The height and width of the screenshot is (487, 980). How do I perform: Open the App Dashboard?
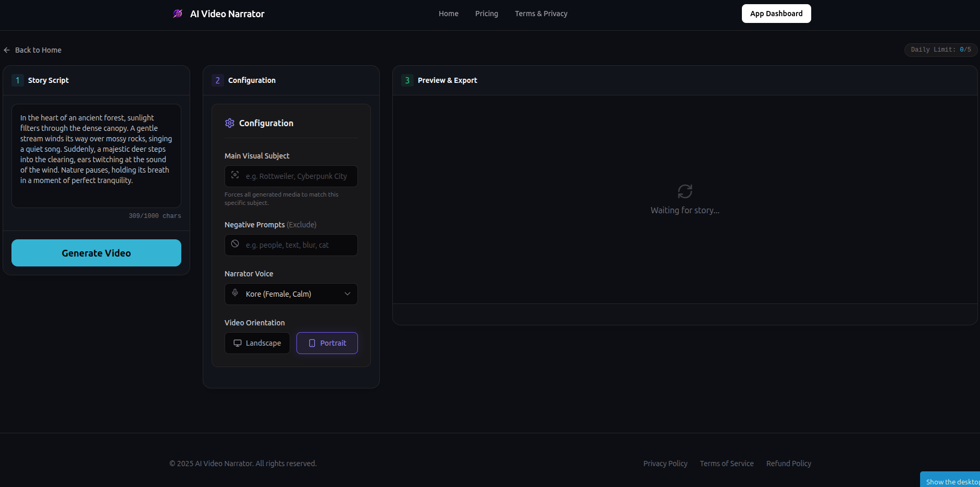click(x=776, y=14)
